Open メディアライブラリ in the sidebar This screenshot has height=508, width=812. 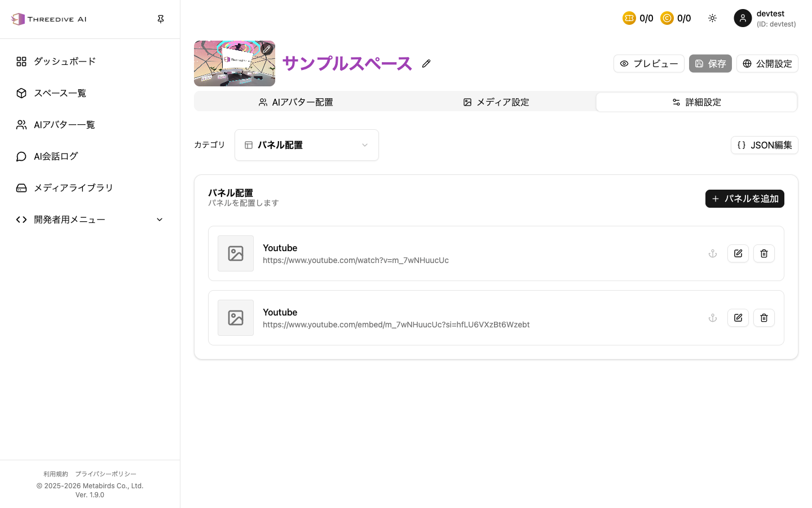[90, 188]
